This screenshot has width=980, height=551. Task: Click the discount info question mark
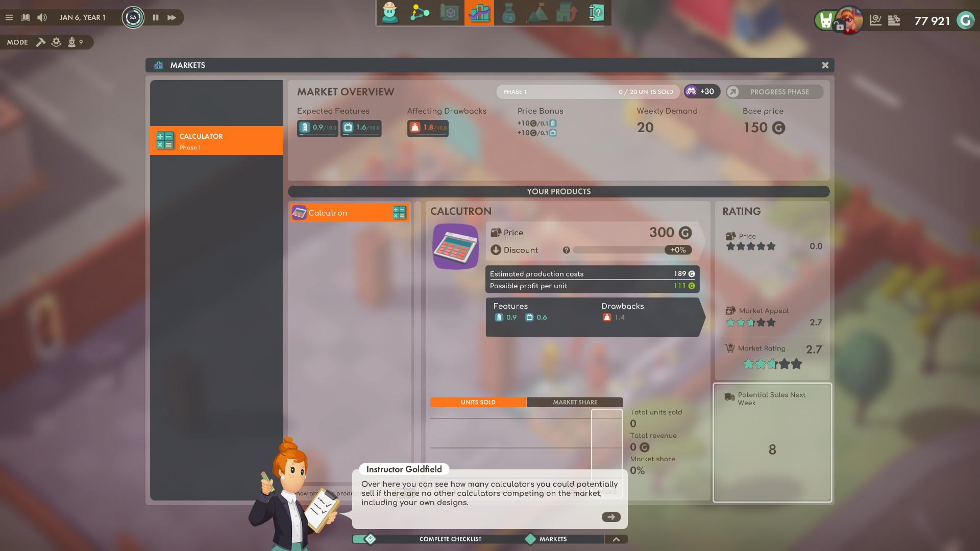(565, 249)
